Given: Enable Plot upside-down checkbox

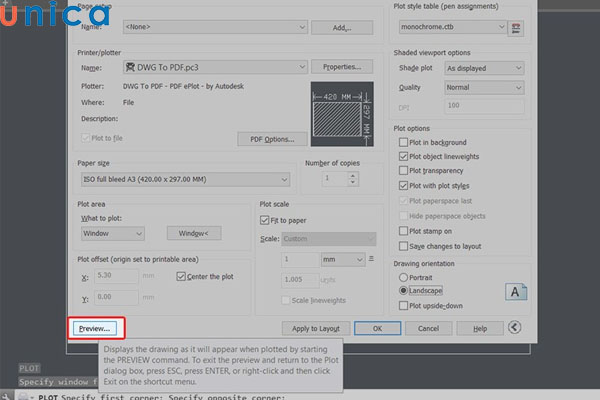Looking at the screenshot, I should pos(403,305).
